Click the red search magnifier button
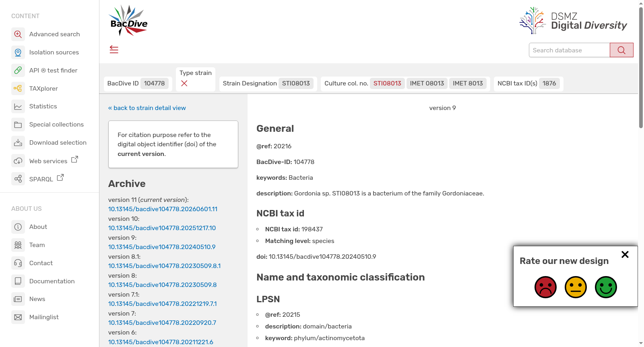Image resolution: width=644 pixels, height=347 pixels. 621,50
